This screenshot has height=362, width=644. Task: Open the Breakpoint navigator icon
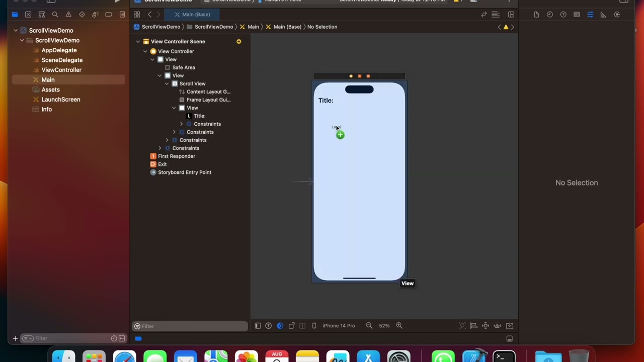109,15
